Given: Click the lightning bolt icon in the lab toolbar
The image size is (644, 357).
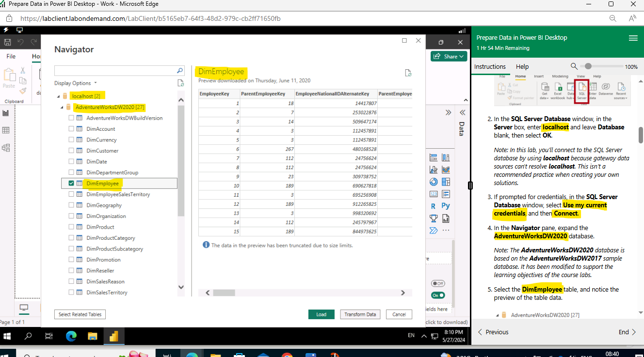Looking at the screenshot, I should (x=6, y=30).
